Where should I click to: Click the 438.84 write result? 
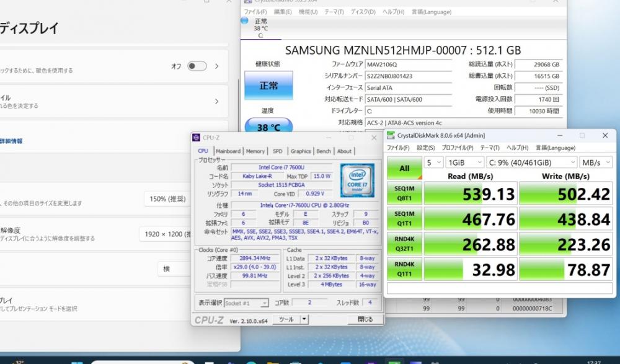tap(566, 219)
